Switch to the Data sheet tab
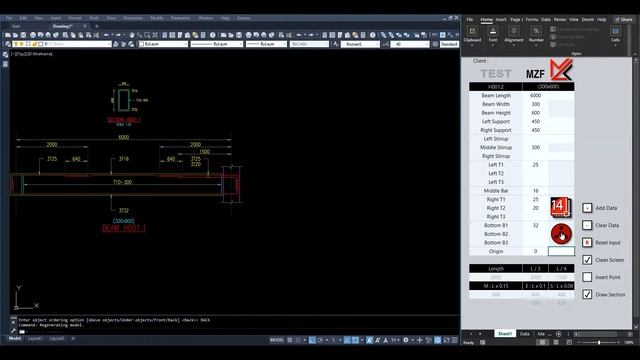Viewport: 640px width, 360px height. (524, 334)
